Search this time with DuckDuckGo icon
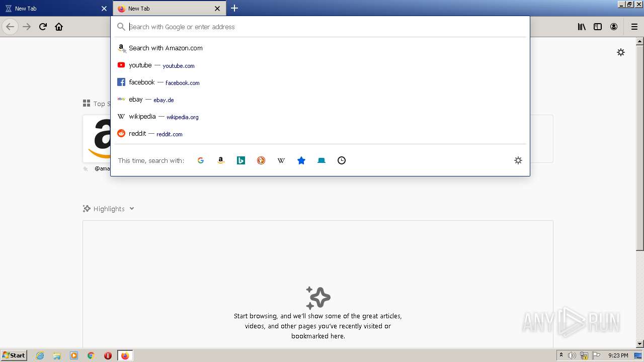 pyautogui.click(x=261, y=160)
